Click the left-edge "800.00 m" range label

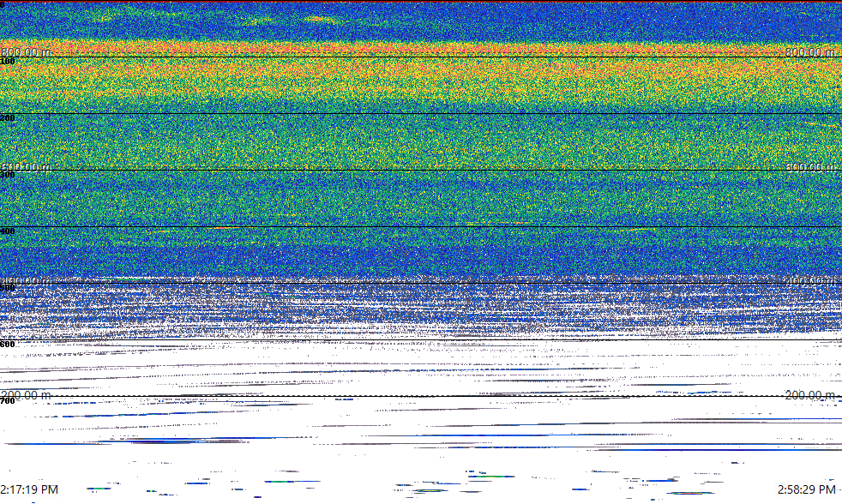click(26, 52)
